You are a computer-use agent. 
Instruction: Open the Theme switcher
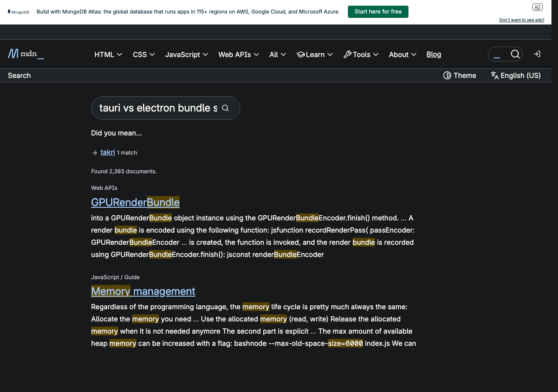pyautogui.click(x=459, y=75)
